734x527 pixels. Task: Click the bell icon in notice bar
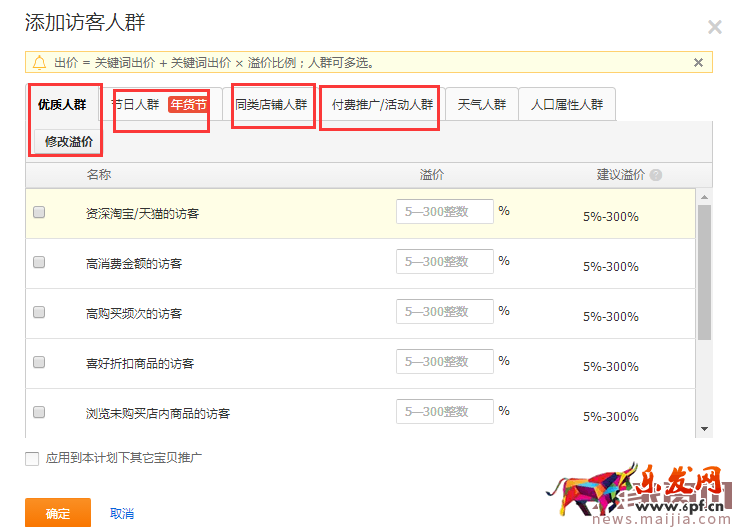(39, 62)
